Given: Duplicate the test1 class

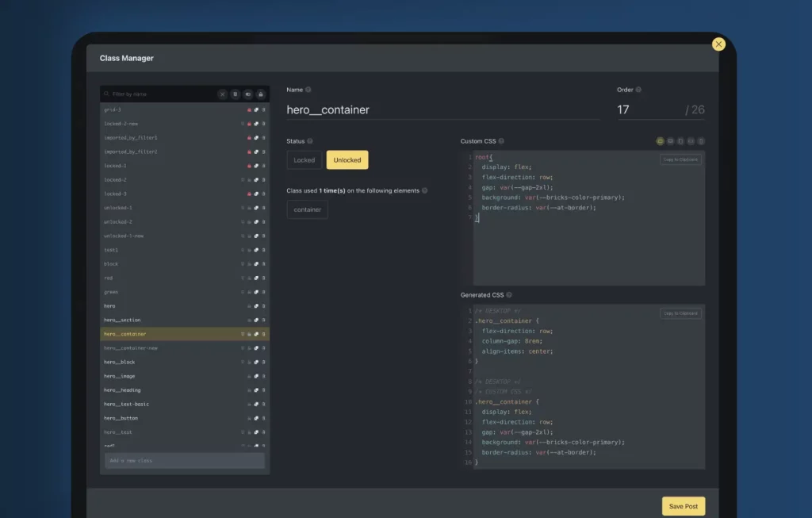Looking at the screenshot, I should [256, 250].
